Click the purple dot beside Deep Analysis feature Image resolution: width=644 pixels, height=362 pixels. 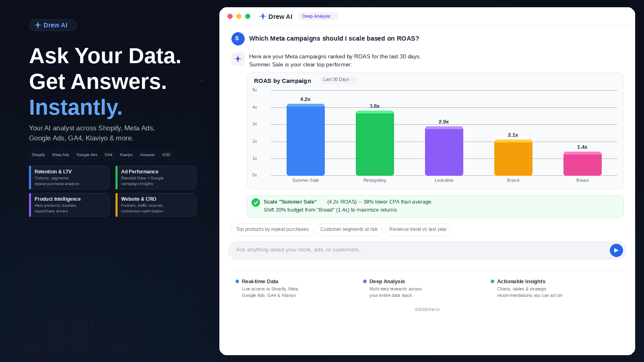pyautogui.click(x=365, y=282)
